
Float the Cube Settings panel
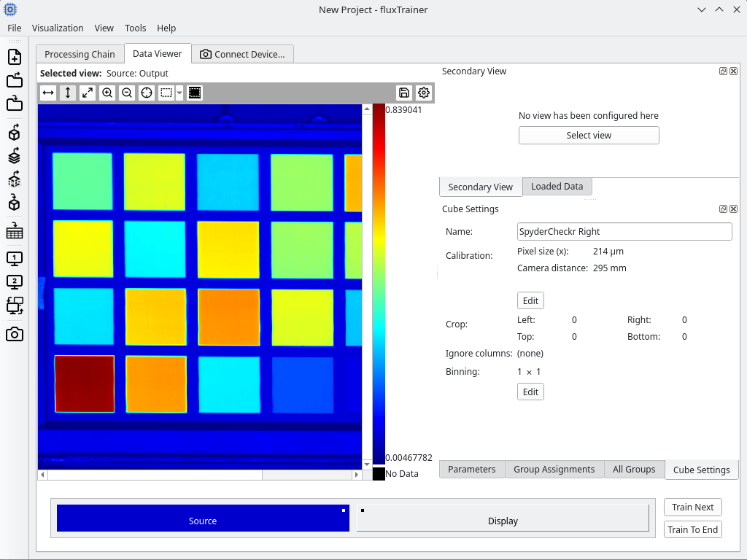pyautogui.click(x=723, y=209)
